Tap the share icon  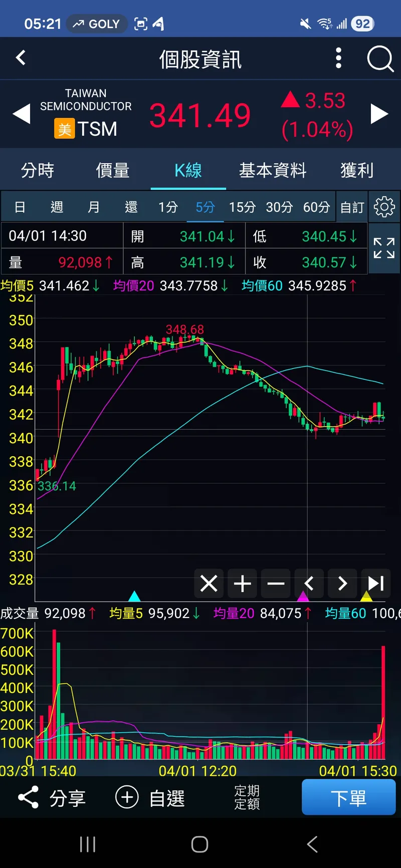(x=28, y=797)
